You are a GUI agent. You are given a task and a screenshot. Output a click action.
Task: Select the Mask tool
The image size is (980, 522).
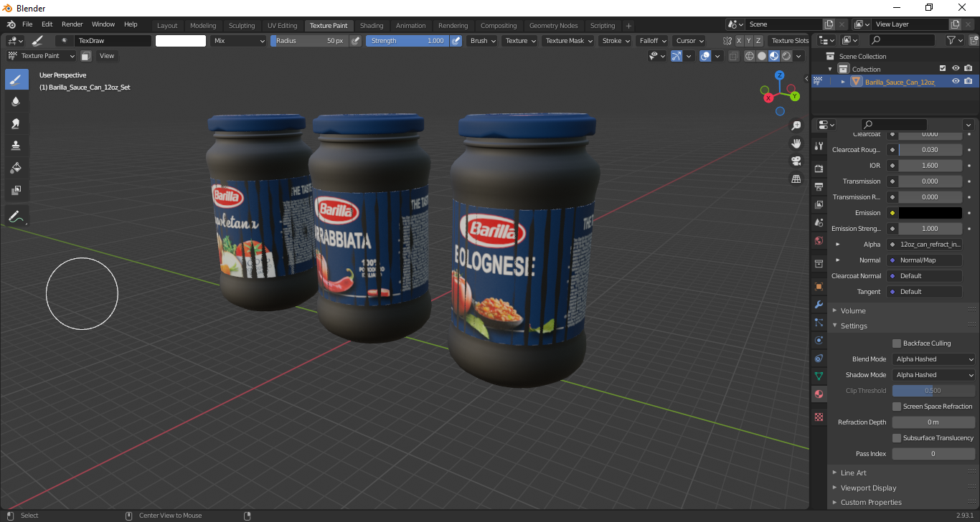click(17, 191)
